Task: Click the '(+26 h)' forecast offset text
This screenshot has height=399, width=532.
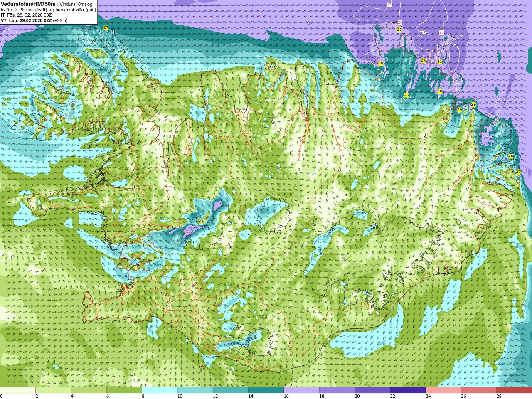Action: point(60,20)
